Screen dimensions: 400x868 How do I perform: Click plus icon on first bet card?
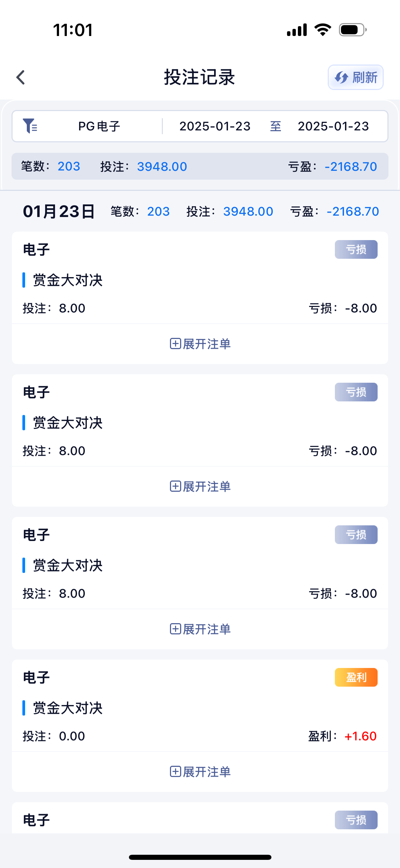pos(175,344)
